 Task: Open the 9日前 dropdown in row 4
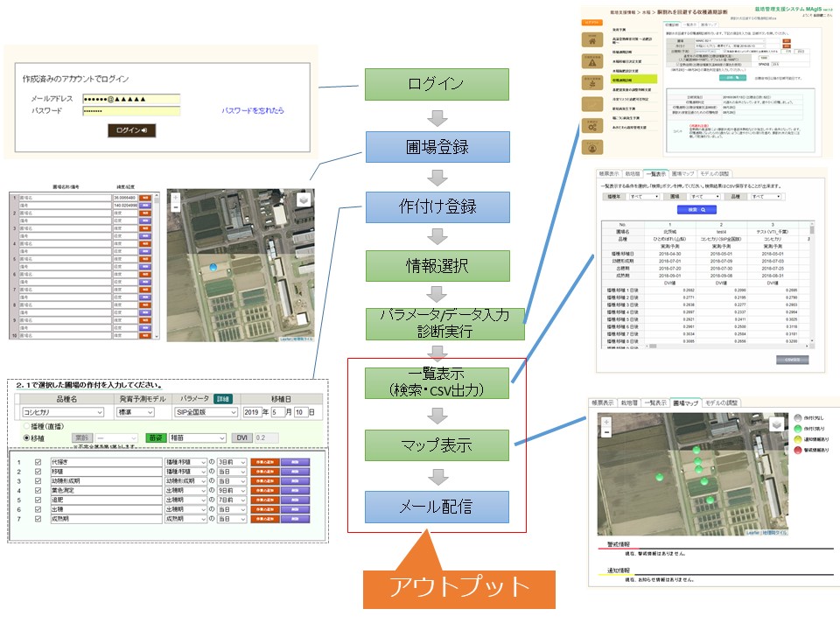coord(231,490)
